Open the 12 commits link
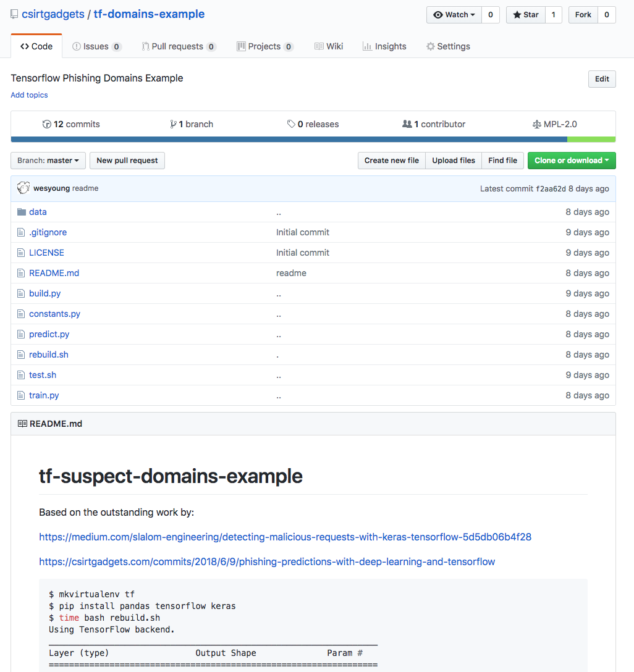634x672 pixels. click(71, 124)
